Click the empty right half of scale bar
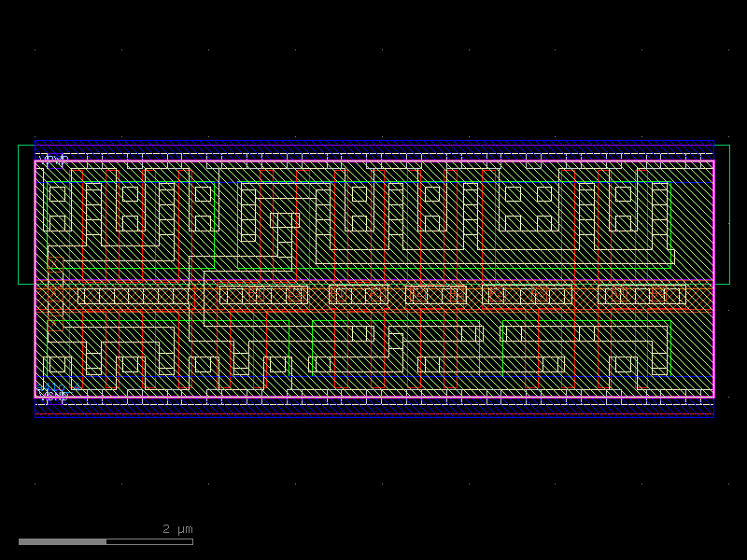The width and height of the screenshot is (747, 560). coord(149,541)
